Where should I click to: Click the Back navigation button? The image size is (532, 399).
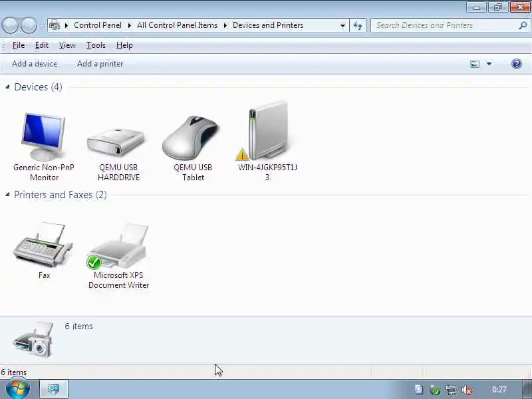coord(10,25)
